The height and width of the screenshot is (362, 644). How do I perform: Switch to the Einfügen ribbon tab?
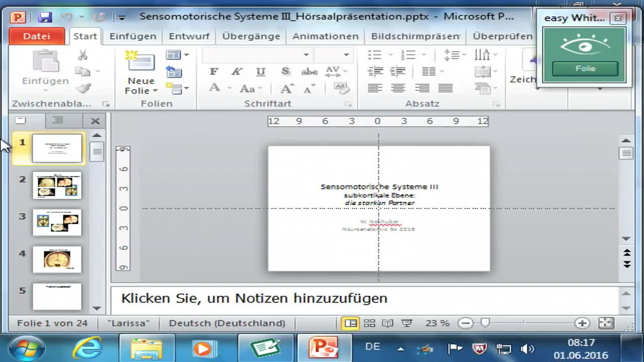[x=132, y=36]
